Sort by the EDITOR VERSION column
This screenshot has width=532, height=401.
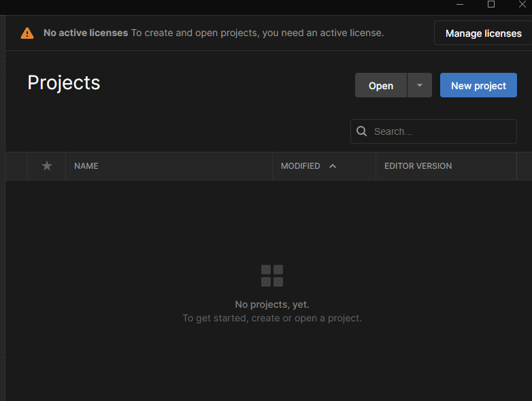[x=418, y=166]
